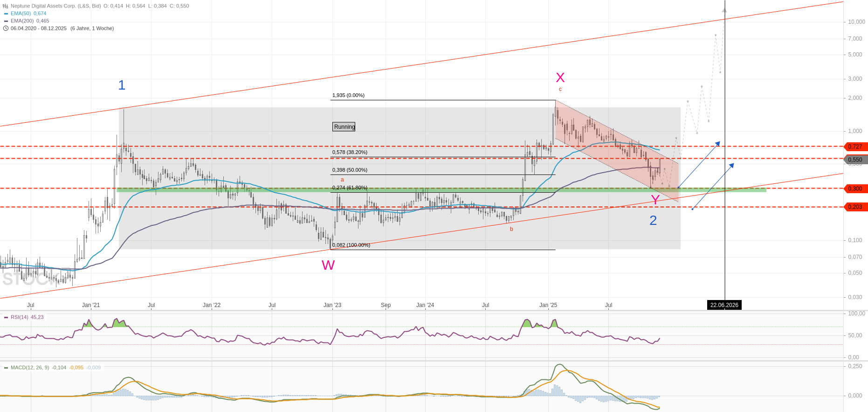Open the RSI(14) indicator label
The image size is (868, 412).
[20, 317]
